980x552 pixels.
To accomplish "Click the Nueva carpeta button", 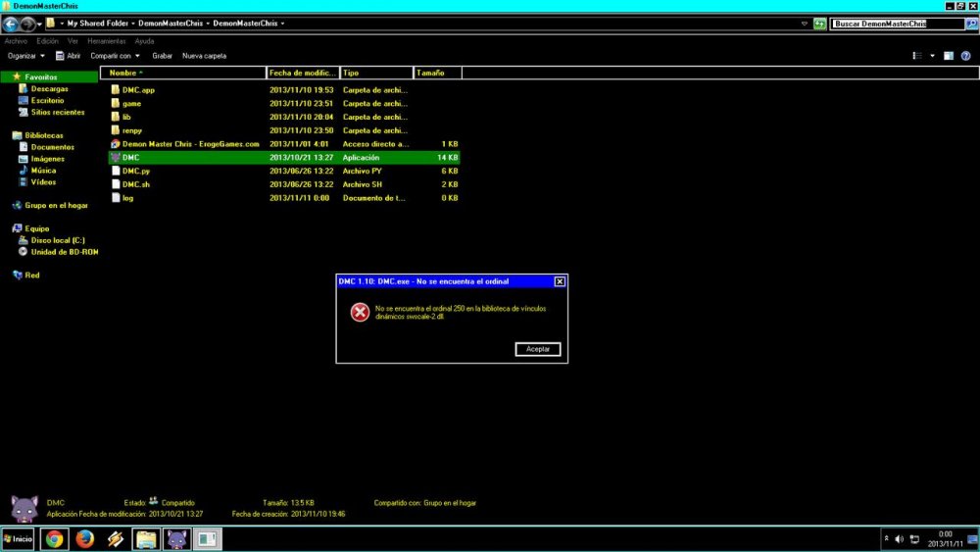I will [x=204, y=56].
